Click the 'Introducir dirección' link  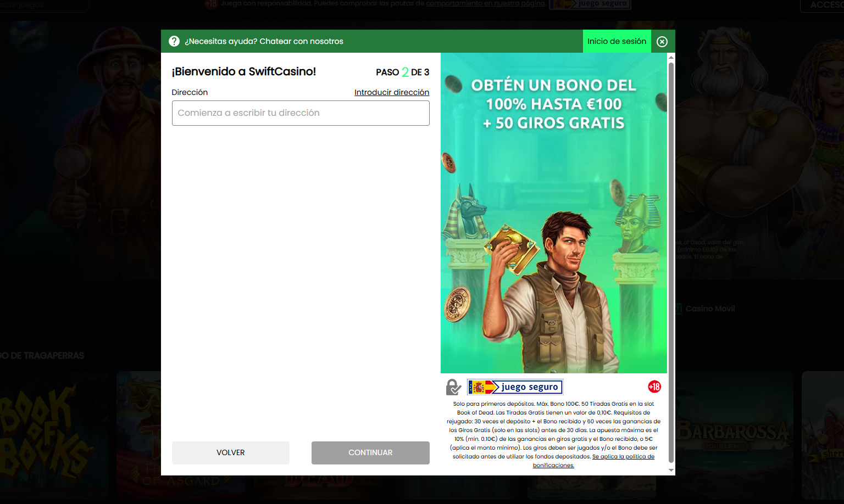(392, 92)
